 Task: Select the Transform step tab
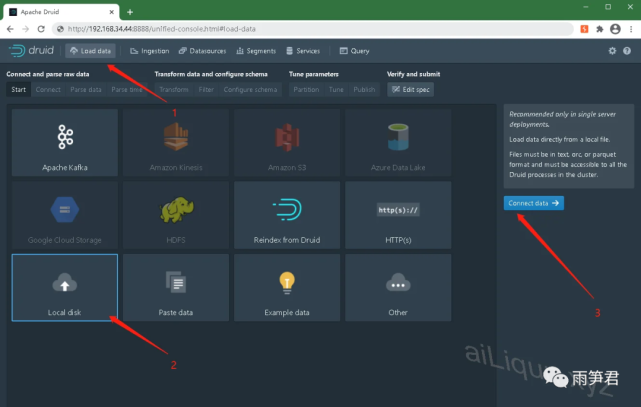tap(174, 89)
